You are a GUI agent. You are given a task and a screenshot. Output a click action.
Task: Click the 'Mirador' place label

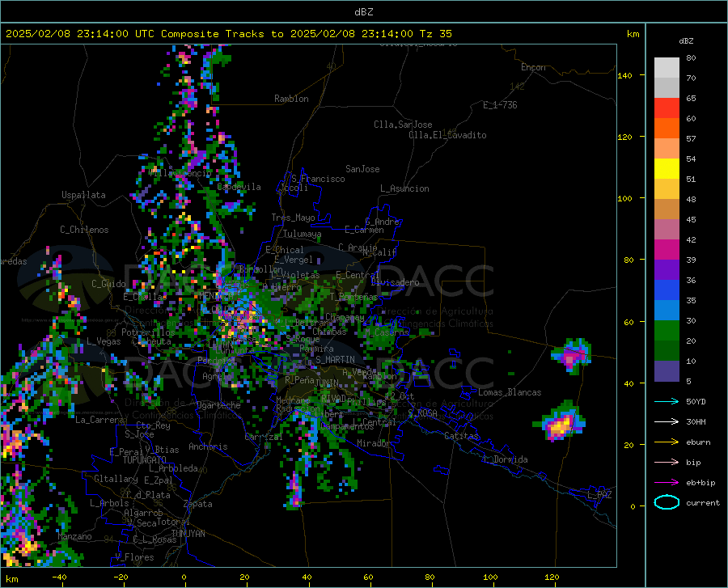click(374, 443)
